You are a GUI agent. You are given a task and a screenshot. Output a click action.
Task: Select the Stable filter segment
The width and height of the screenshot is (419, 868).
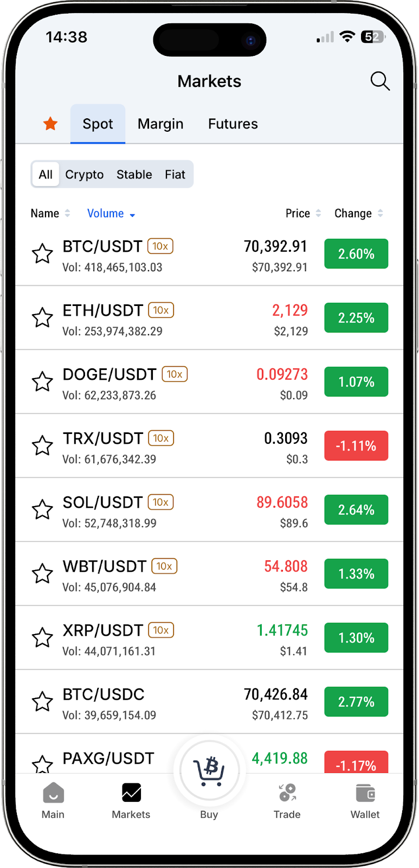(x=134, y=175)
